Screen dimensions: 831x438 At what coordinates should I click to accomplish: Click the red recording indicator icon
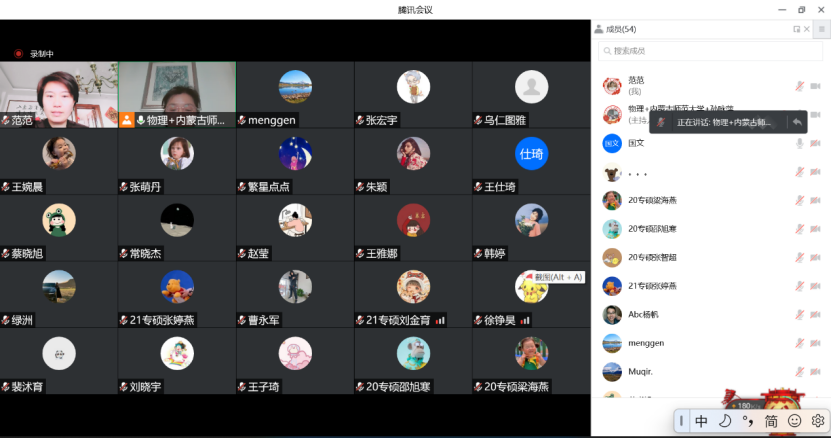[x=18, y=54]
